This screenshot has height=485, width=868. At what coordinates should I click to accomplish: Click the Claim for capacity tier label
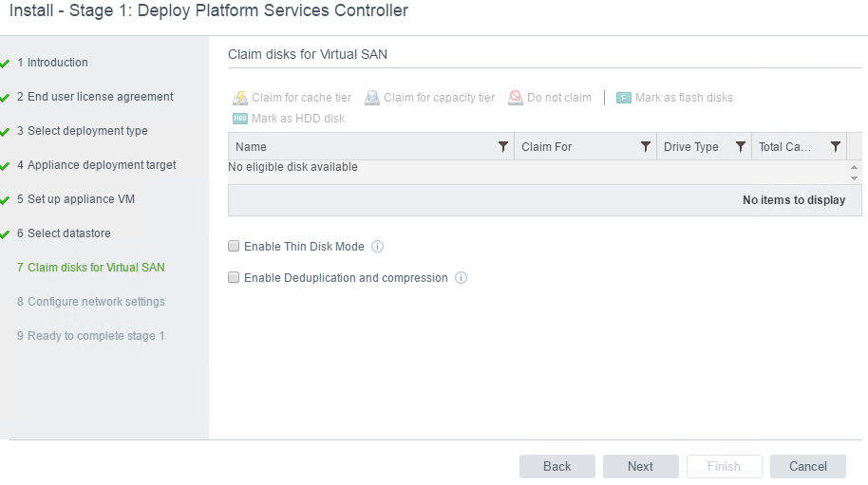pyautogui.click(x=440, y=98)
